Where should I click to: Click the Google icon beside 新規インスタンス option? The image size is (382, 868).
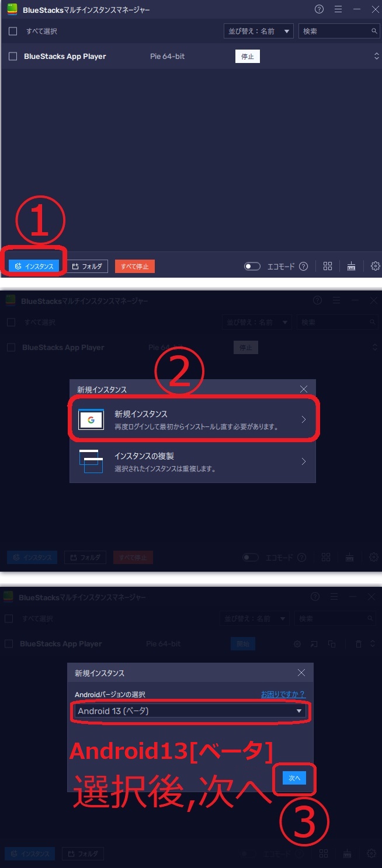[x=91, y=420]
